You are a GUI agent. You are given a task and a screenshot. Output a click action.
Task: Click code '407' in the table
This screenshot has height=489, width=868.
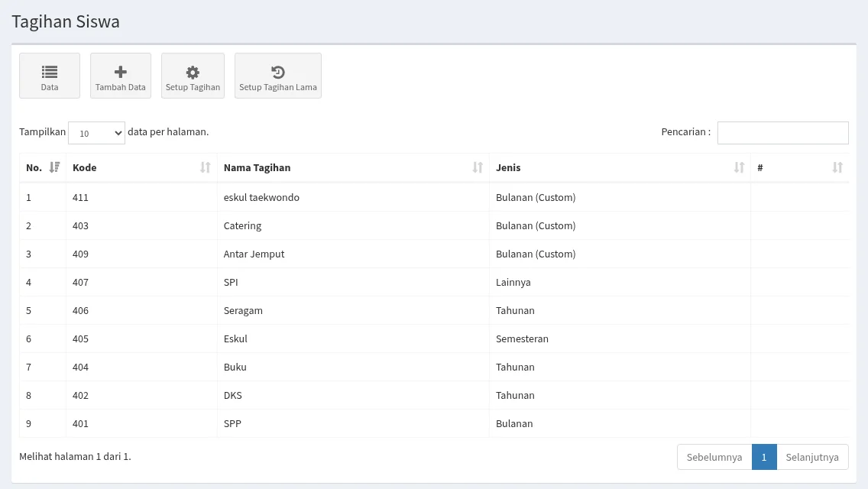[80, 282]
